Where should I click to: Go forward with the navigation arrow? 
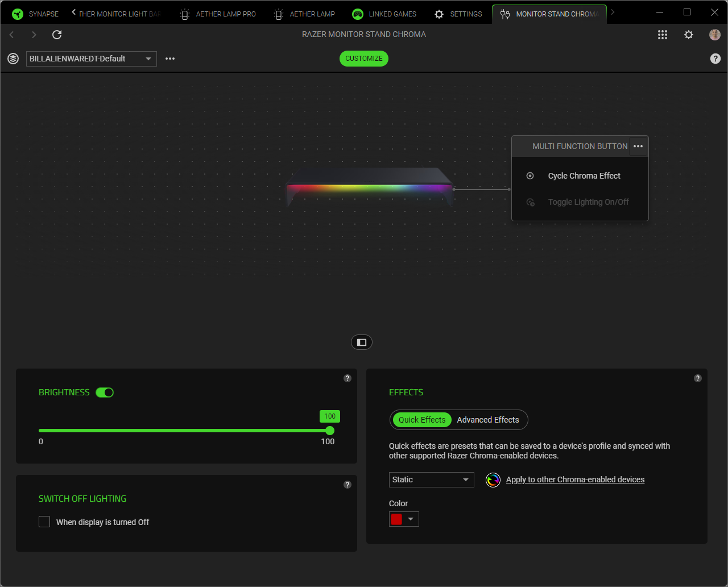coord(34,35)
